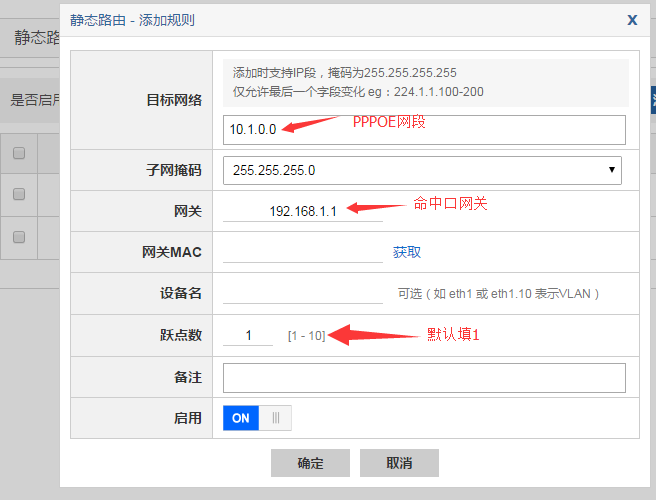Open the 子网掩码 dropdown
Screen dimensions: 656x500
tap(422, 170)
